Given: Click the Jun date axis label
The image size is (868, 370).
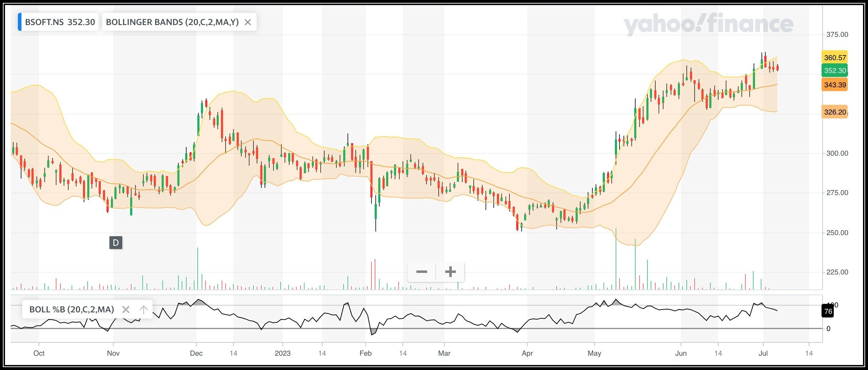Looking at the screenshot, I should [x=681, y=353].
